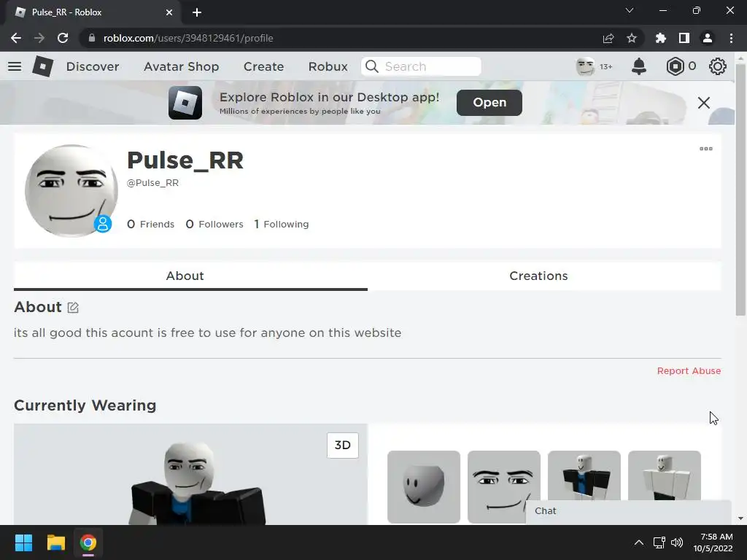Click the search magnifier icon
Image resolution: width=747 pixels, height=560 pixels.
click(372, 66)
